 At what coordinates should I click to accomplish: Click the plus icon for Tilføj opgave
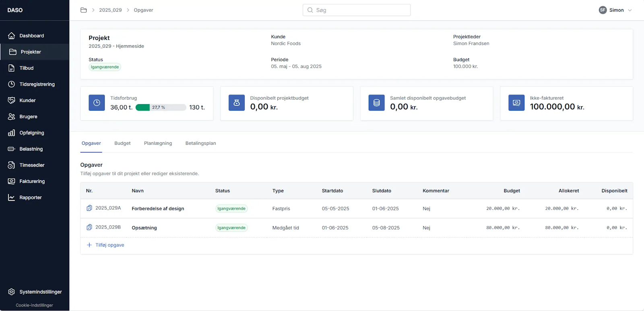(89, 245)
